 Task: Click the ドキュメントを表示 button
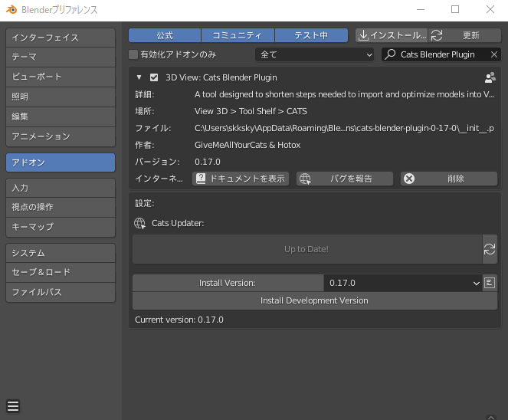coord(241,179)
